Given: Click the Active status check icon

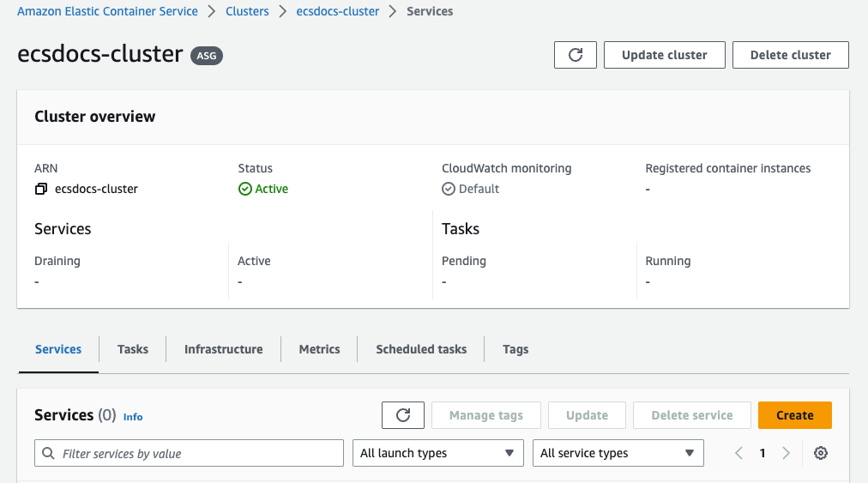Looking at the screenshot, I should [245, 189].
